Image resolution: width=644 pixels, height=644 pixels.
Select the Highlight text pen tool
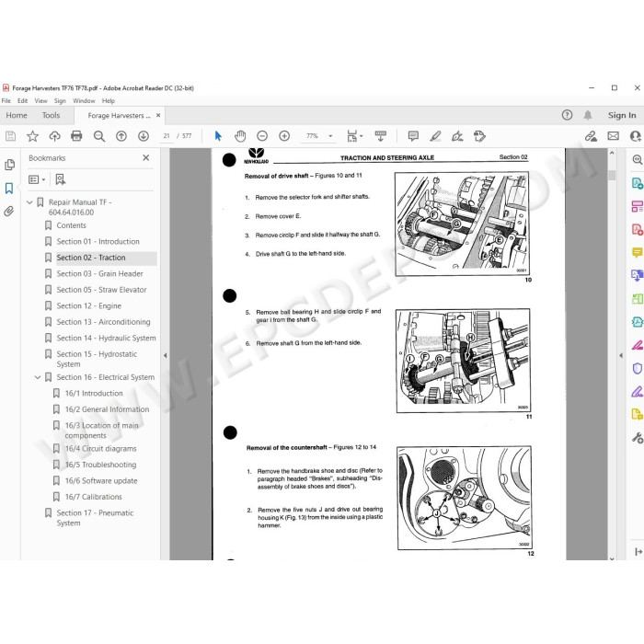[x=435, y=136]
